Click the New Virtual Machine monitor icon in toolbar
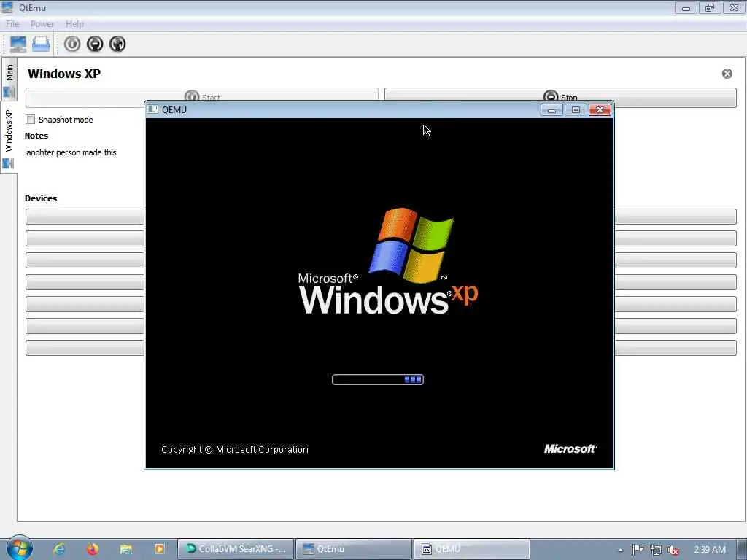 pos(18,44)
